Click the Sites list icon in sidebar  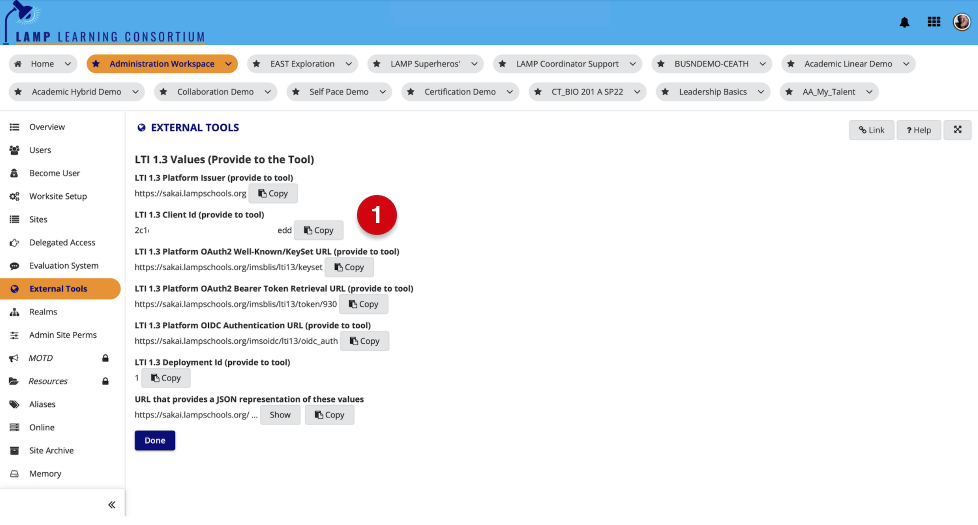[14, 219]
